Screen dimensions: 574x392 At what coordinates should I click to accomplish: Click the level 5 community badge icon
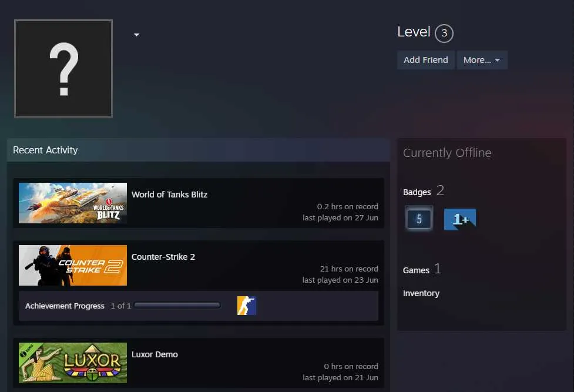coord(419,219)
